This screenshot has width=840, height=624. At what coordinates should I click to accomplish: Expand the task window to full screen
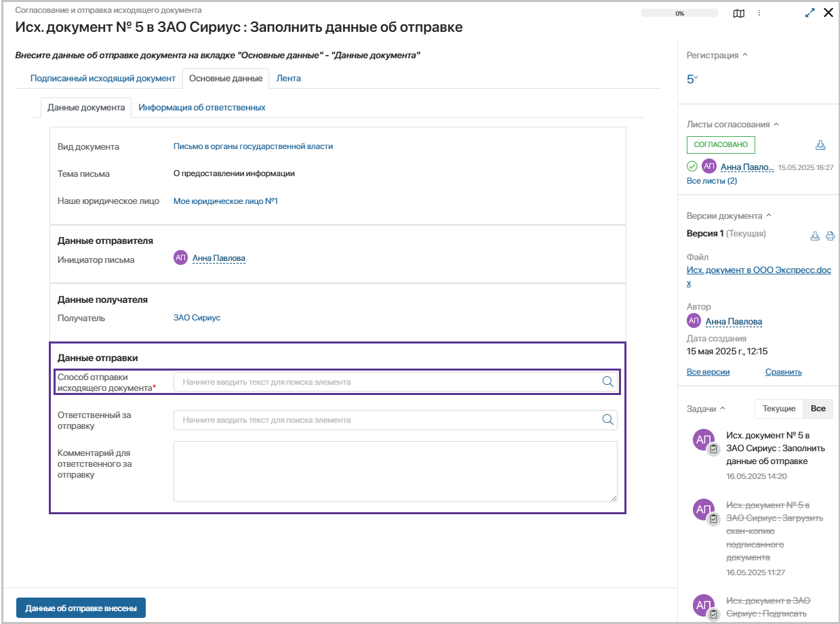coord(809,13)
